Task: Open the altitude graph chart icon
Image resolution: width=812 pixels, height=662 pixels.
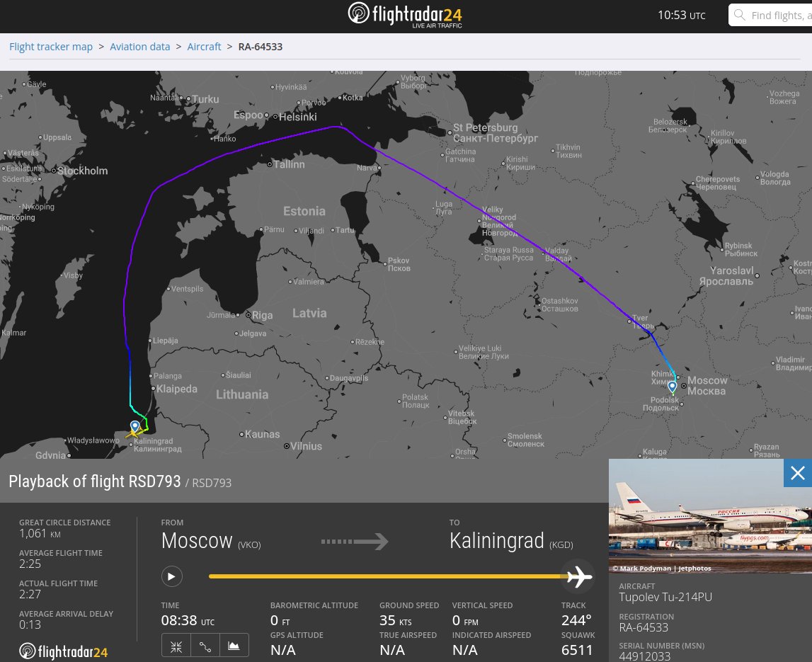Action: click(x=234, y=646)
